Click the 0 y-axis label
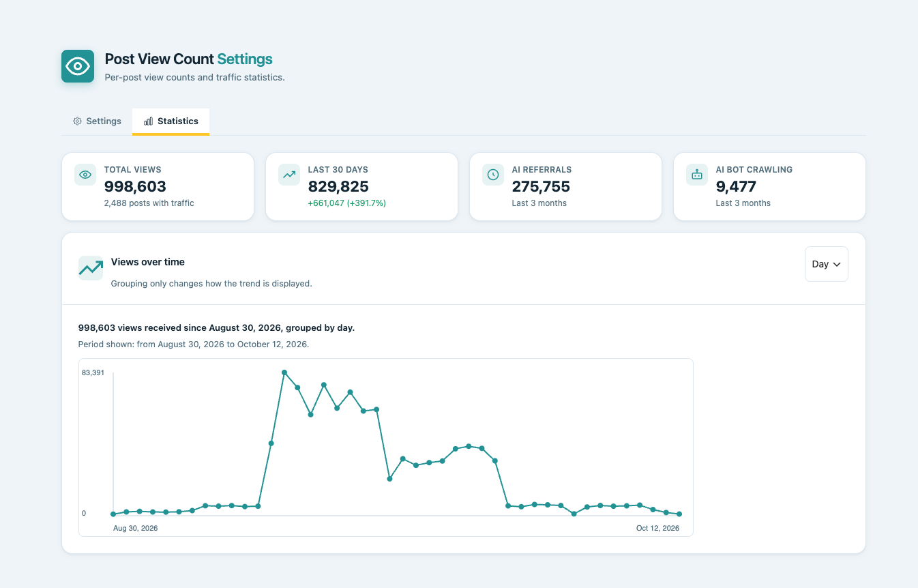Viewport: 918px width, 588px height. [84, 513]
